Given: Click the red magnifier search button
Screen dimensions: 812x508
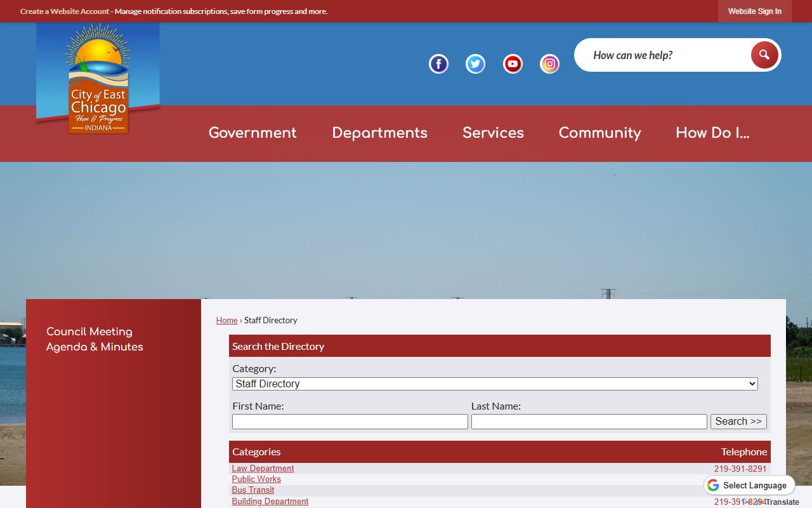Looking at the screenshot, I should pos(764,55).
